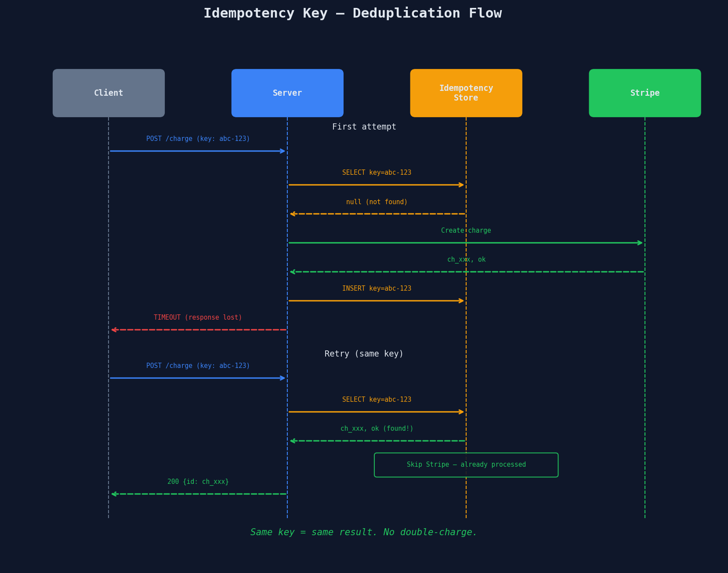Click the 'First attempt' section label
This screenshot has width=728, height=573.
tap(364, 127)
